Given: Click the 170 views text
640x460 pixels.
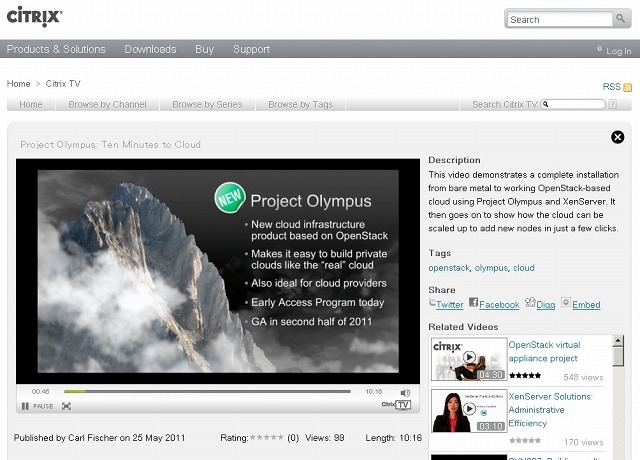Looking at the screenshot, I should [x=584, y=442].
